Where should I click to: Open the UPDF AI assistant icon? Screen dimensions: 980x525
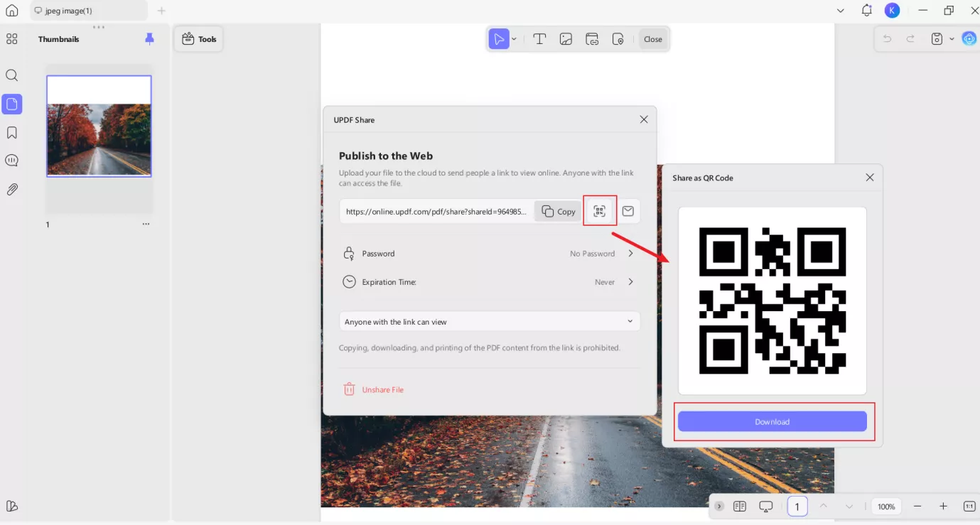click(969, 39)
